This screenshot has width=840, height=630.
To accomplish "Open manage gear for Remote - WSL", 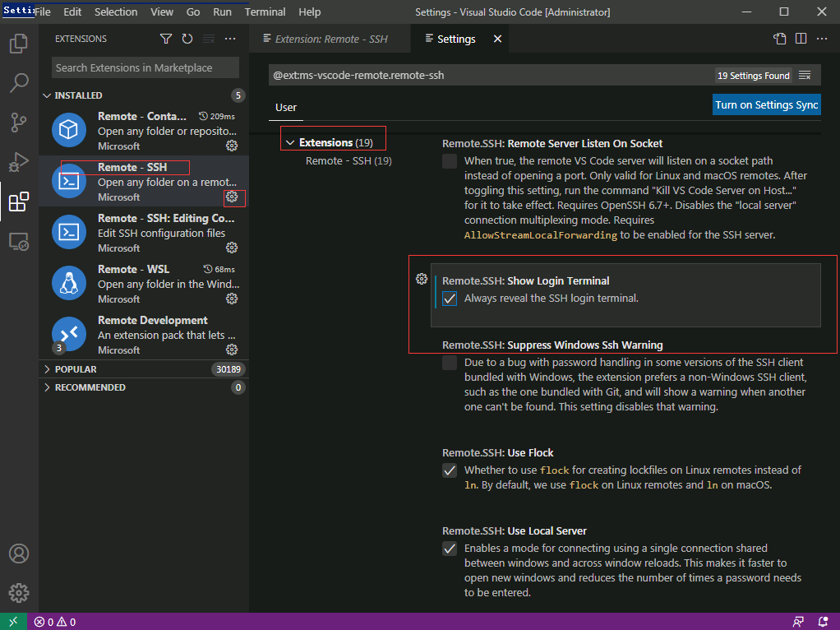I will click(232, 299).
